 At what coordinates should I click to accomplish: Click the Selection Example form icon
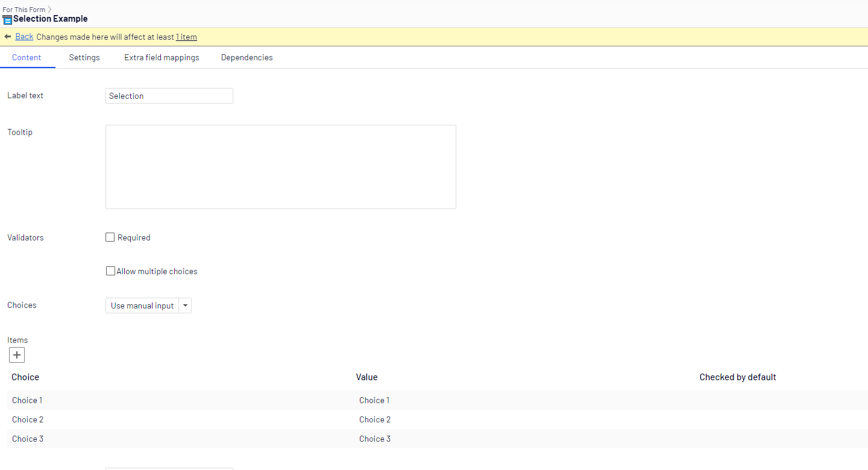pos(7,19)
